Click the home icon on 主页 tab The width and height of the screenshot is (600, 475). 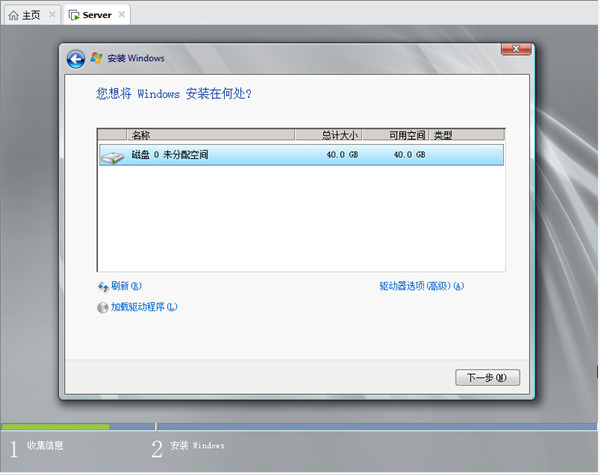click(x=13, y=15)
